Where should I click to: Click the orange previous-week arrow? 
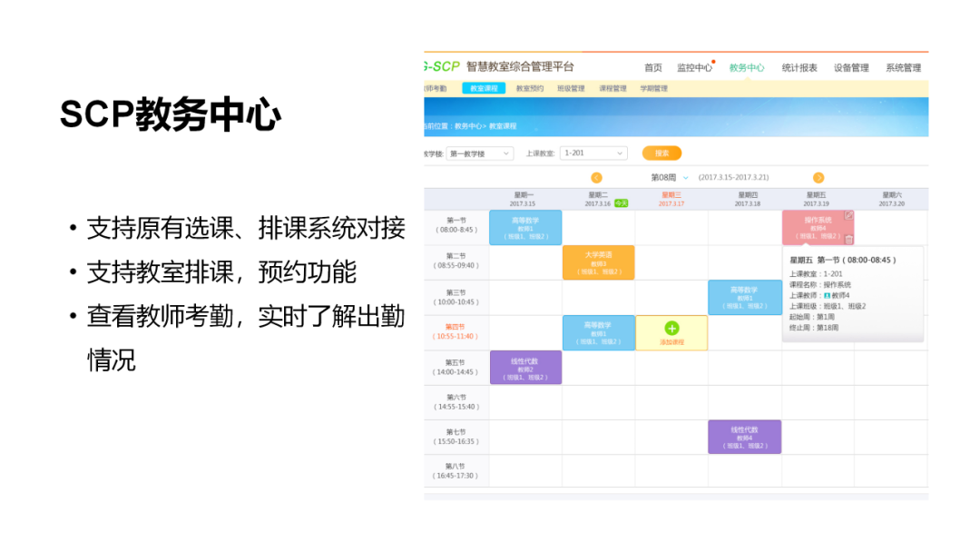[594, 176]
